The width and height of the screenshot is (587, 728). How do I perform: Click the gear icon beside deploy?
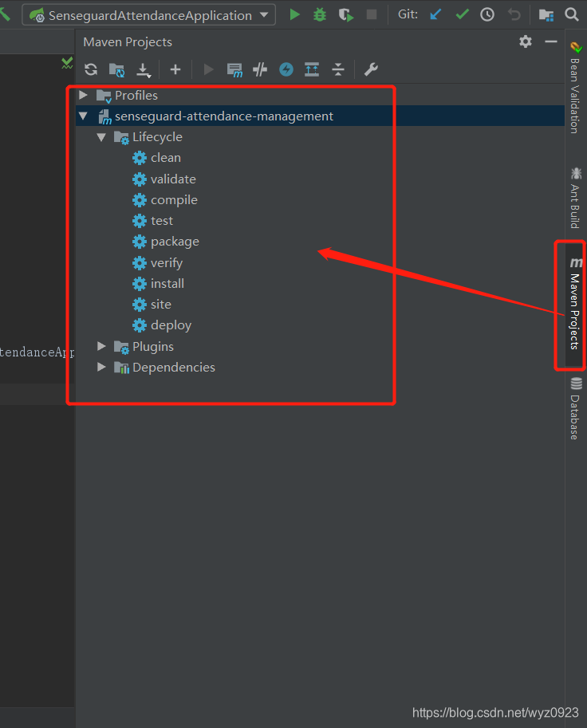pos(140,325)
